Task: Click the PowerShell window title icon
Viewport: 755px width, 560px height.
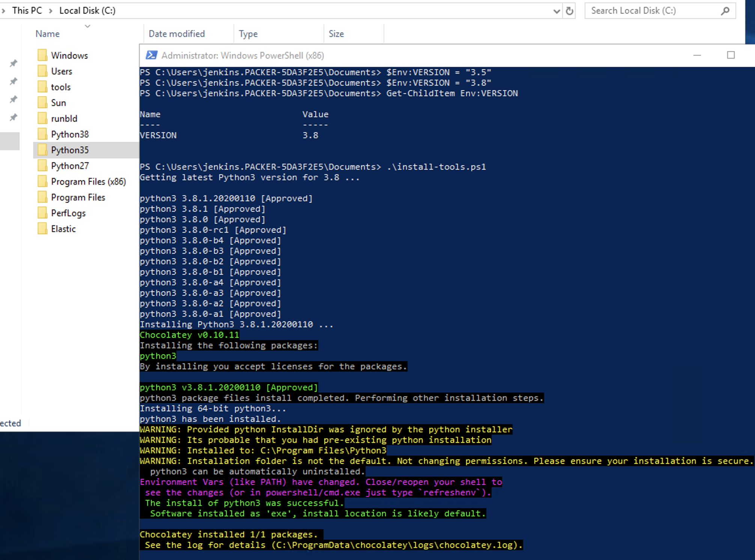Action: (151, 56)
